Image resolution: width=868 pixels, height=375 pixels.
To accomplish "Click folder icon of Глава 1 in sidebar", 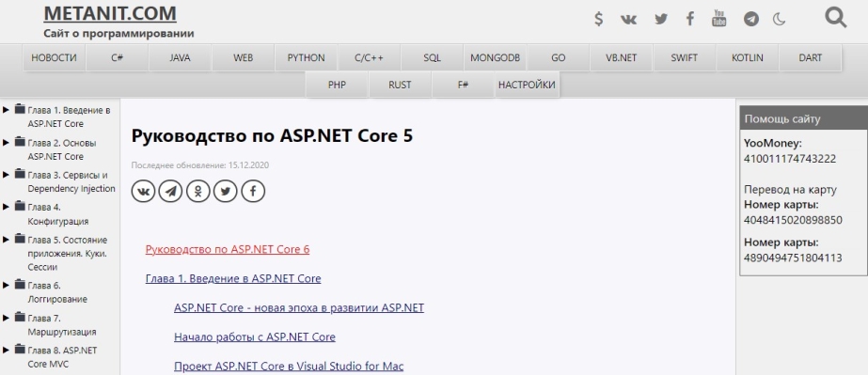I will [20, 109].
